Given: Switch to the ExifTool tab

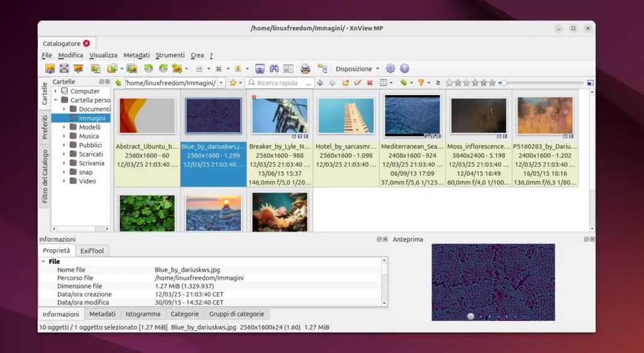Looking at the screenshot, I should tap(92, 250).
